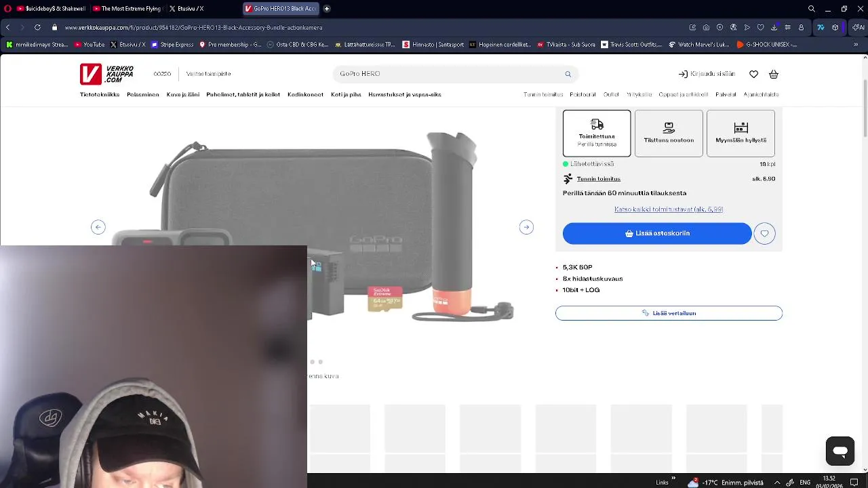Click the browser tab search icon
Viewport: 868px width, 488px height.
point(812,9)
